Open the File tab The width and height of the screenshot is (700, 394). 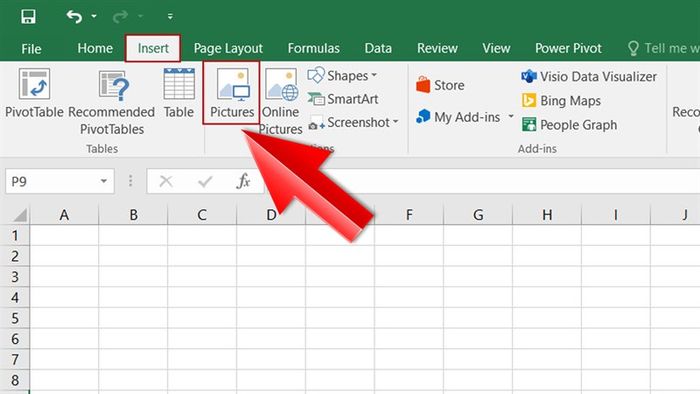[31, 49]
